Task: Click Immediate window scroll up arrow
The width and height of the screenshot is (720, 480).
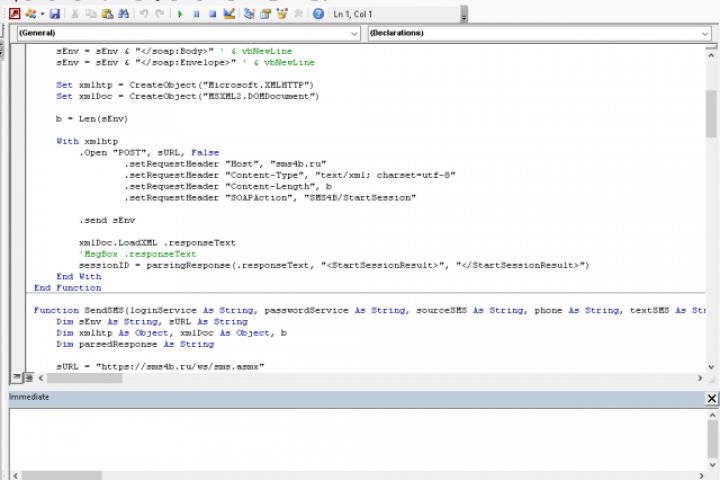Action: coord(713,415)
